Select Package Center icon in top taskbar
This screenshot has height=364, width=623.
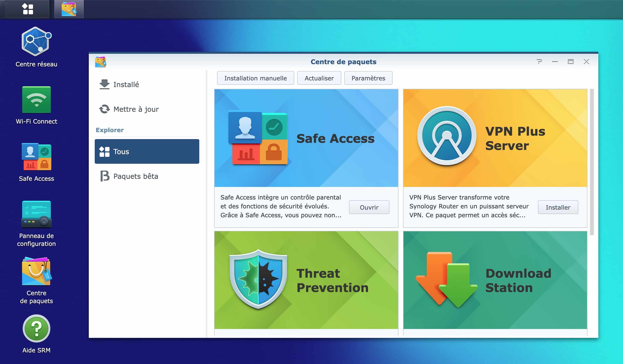pyautogui.click(x=69, y=9)
